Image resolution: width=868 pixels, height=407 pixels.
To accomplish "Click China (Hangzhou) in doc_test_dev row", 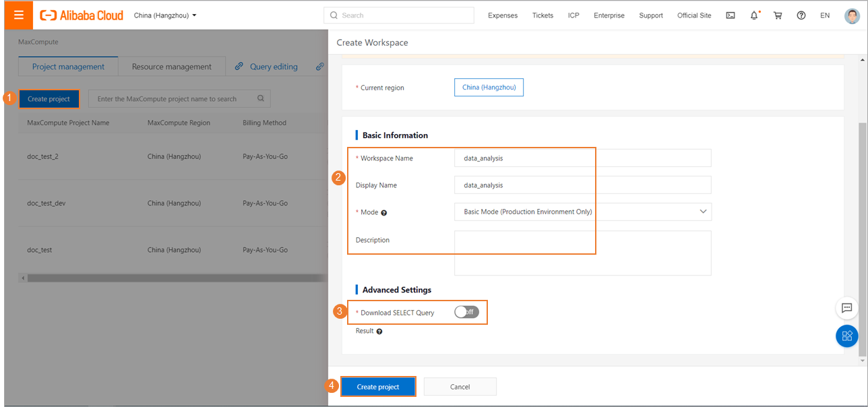I will pos(174,203).
